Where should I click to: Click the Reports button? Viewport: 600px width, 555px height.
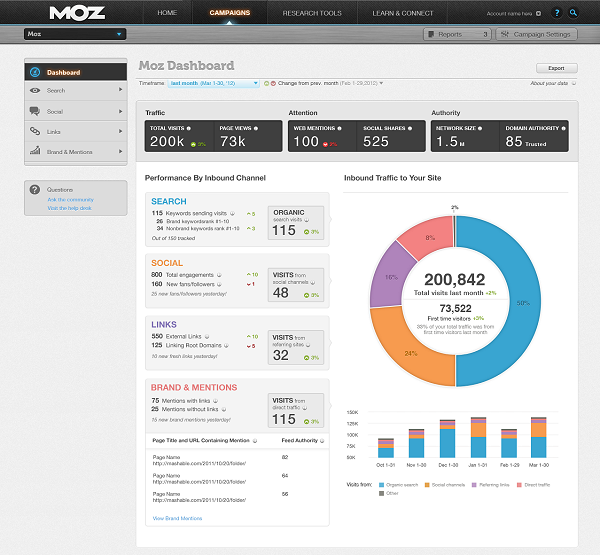458,34
